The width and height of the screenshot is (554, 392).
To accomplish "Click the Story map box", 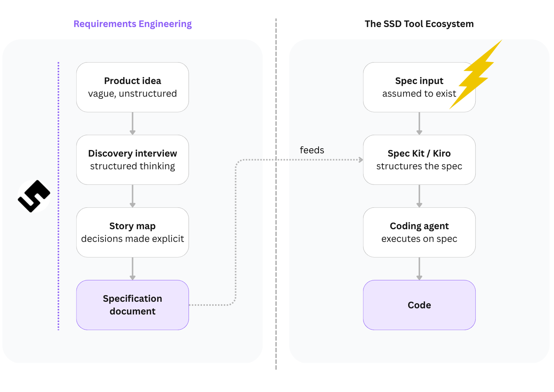I will click(x=132, y=232).
